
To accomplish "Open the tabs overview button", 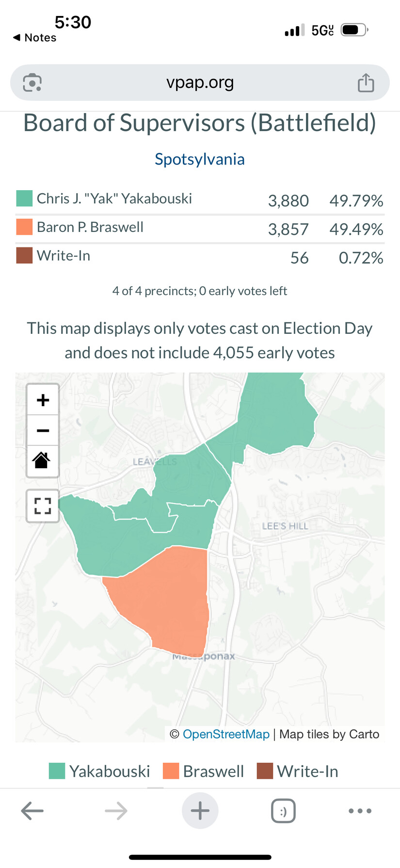I will [283, 811].
